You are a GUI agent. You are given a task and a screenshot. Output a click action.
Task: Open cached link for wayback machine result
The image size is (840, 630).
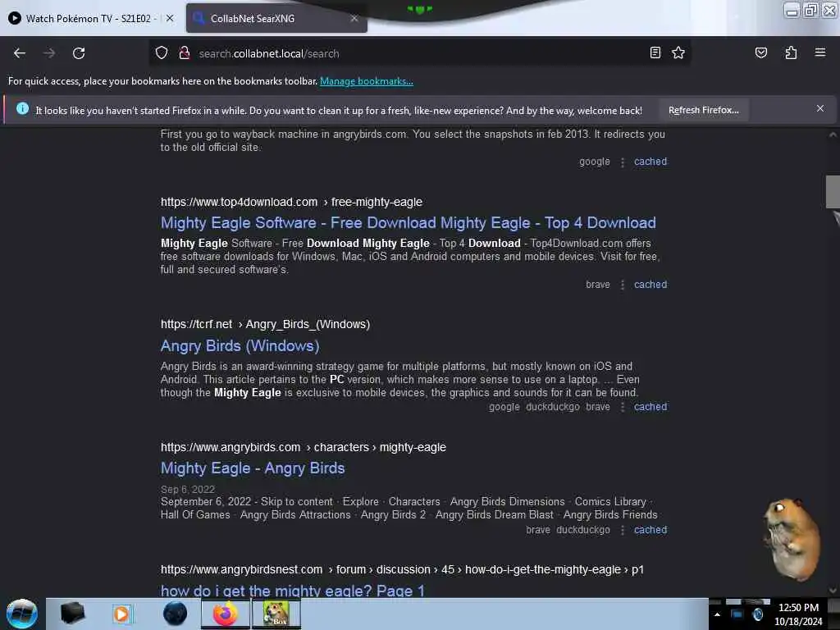click(x=651, y=162)
